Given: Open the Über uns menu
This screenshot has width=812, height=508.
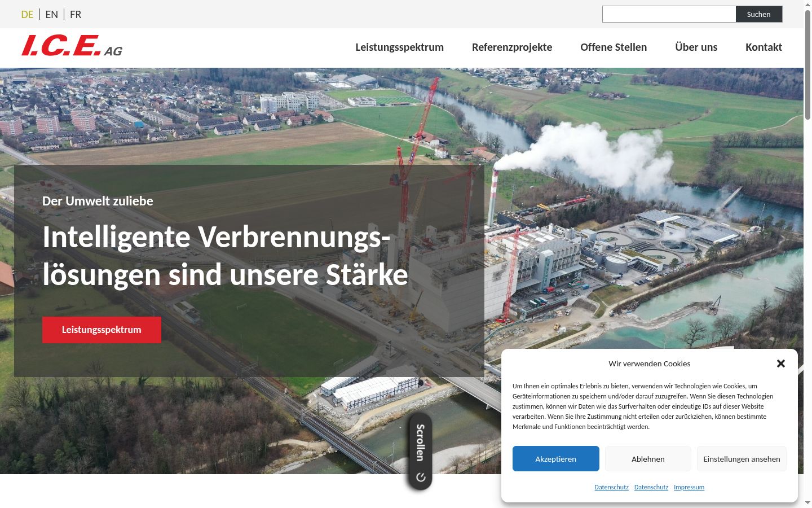Looking at the screenshot, I should [696, 47].
